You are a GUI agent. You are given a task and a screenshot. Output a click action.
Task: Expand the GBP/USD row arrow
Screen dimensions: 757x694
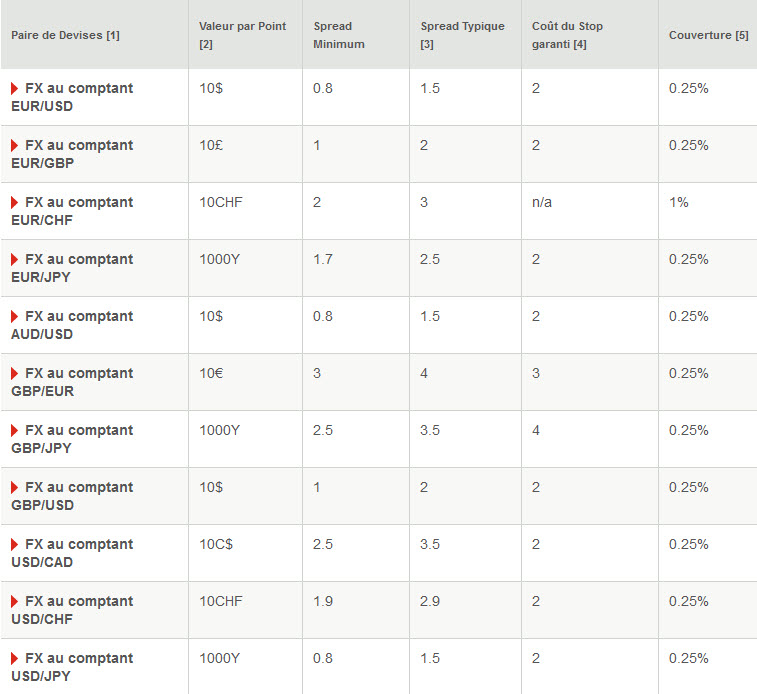point(15,488)
